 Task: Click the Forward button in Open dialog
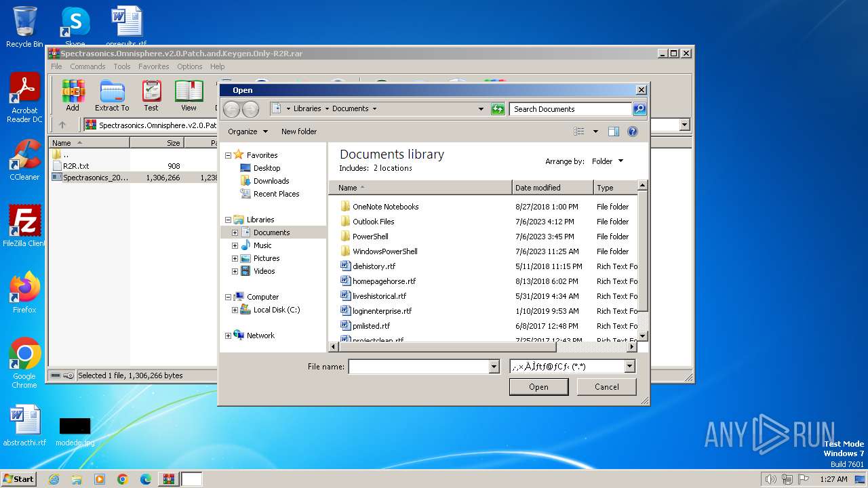(250, 108)
